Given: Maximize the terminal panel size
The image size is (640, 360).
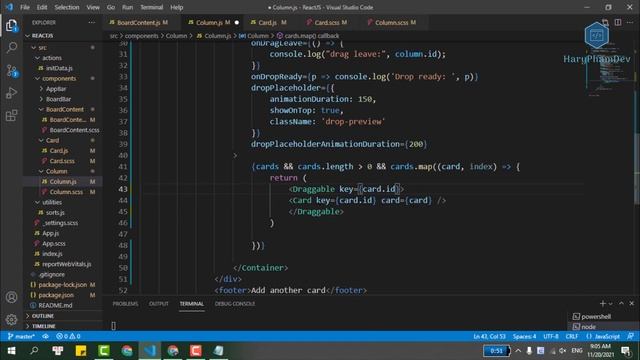Looking at the screenshot, I should click(621, 304).
